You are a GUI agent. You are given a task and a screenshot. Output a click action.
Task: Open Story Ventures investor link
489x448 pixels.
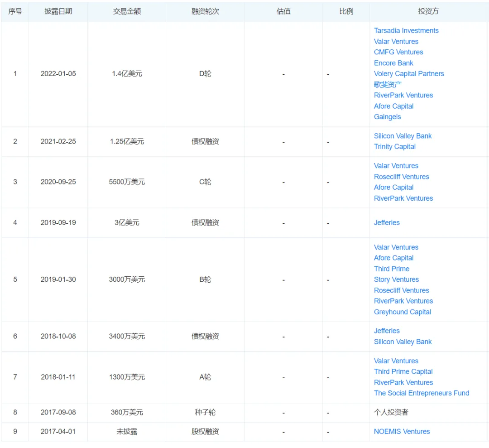(x=396, y=279)
